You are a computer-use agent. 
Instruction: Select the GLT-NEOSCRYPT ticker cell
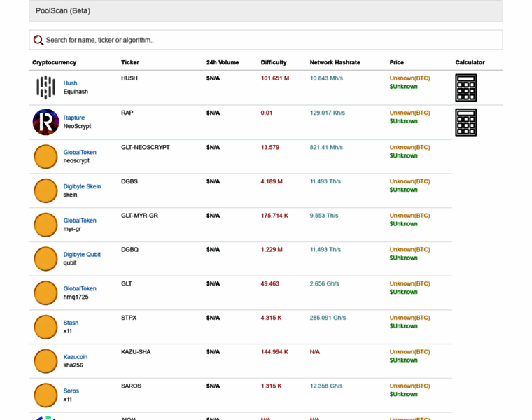coord(145,147)
